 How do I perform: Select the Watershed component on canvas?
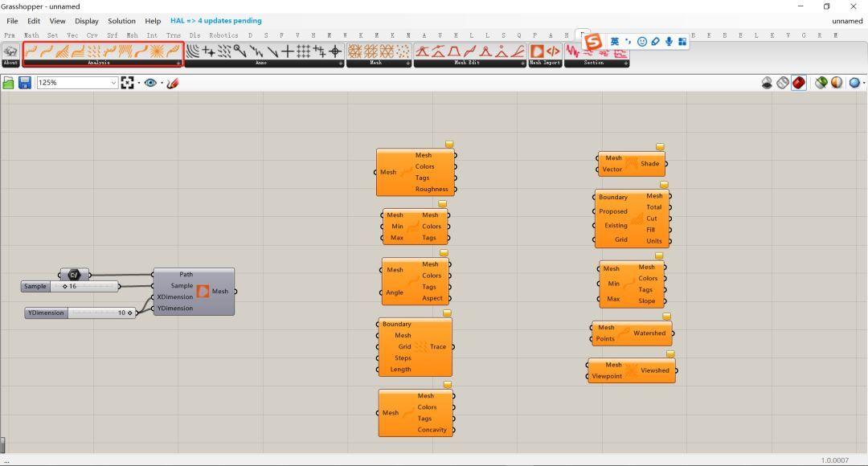pyautogui.click(x=632, y=333)
